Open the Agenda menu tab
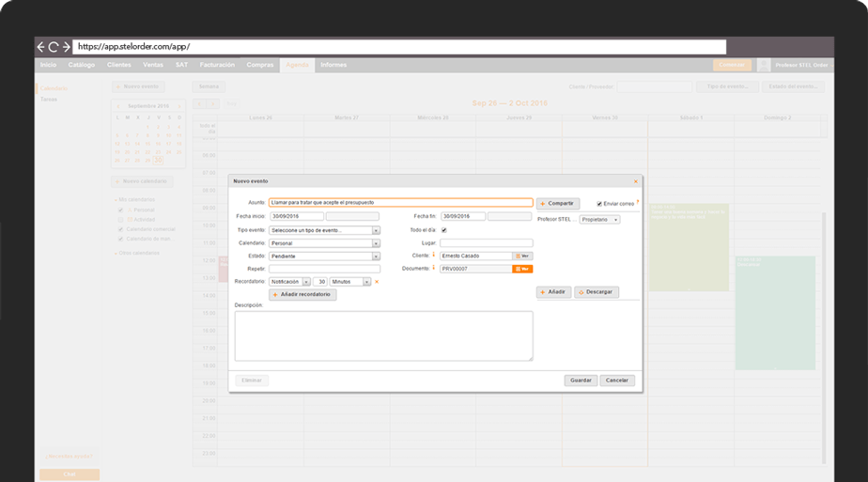The image size is (868, 482). coord(297,65)
